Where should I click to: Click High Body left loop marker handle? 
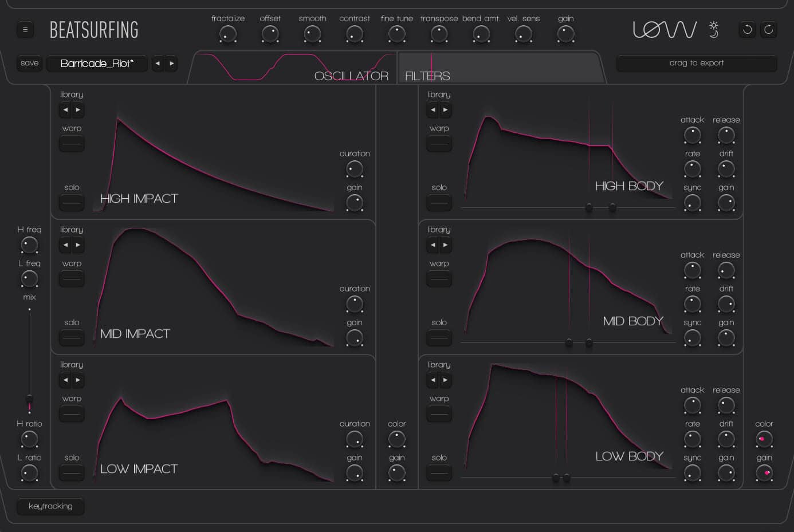[589, 207]
